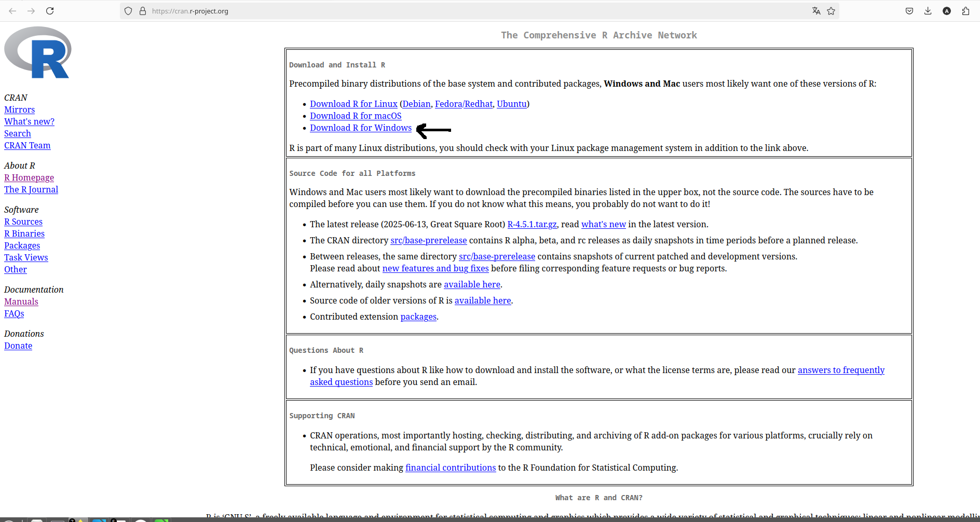The width and height of the screenshot is (980, 522).
Task: Click the padlock site security icon
Action: 143,11
